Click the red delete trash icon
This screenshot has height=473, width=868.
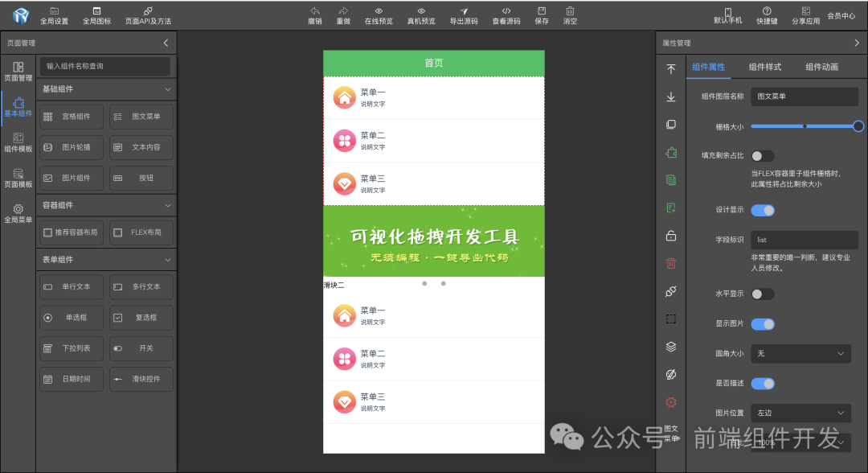[671, 264]
